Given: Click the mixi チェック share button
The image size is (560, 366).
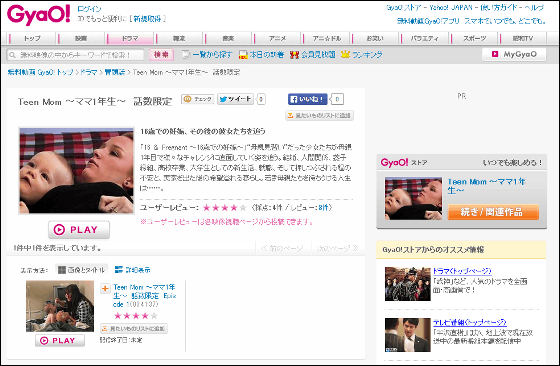Looking at the screenshot, I should click(198, 99).
